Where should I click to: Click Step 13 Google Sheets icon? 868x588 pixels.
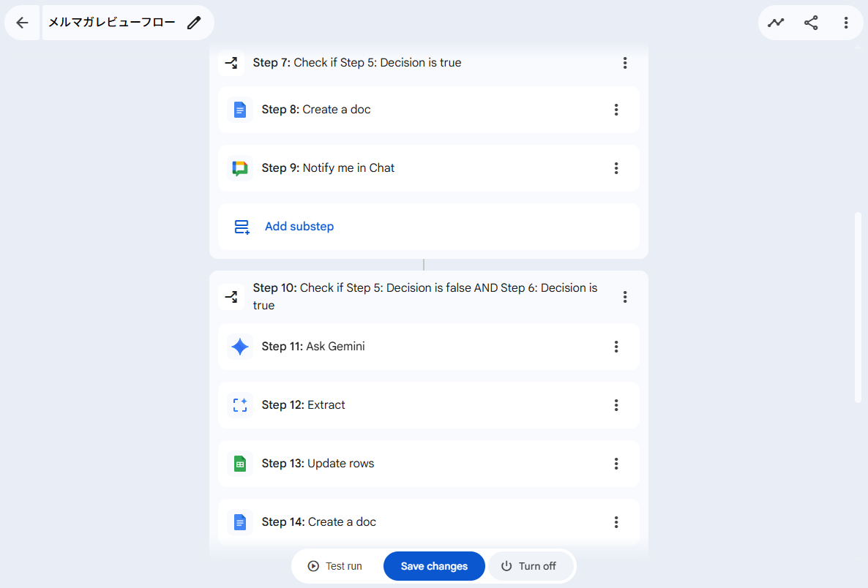click(239, 464)
